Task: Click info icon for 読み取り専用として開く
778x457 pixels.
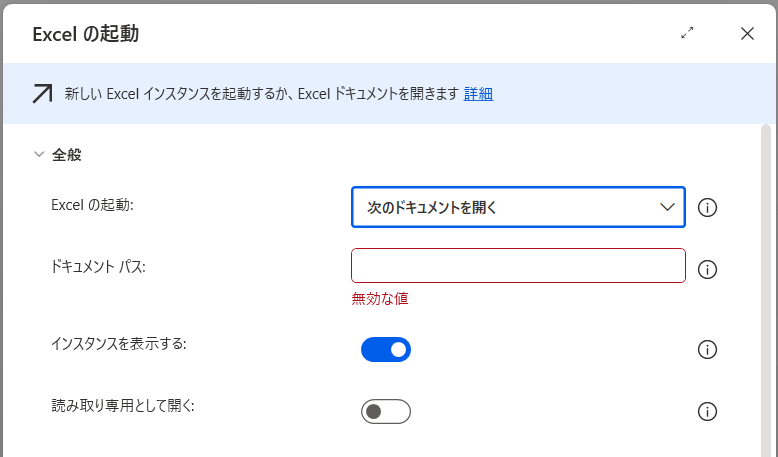Action: 707,411
